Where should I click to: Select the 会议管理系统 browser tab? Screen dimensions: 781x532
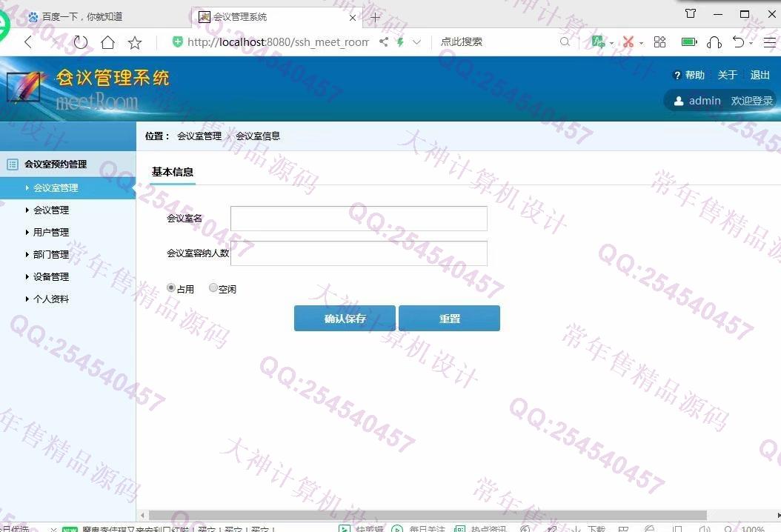coord(276,17)
